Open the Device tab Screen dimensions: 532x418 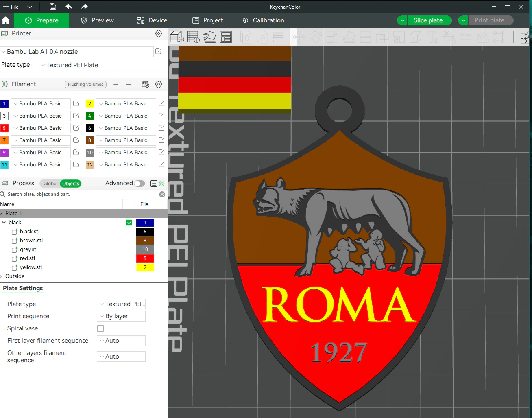[152, 20]
